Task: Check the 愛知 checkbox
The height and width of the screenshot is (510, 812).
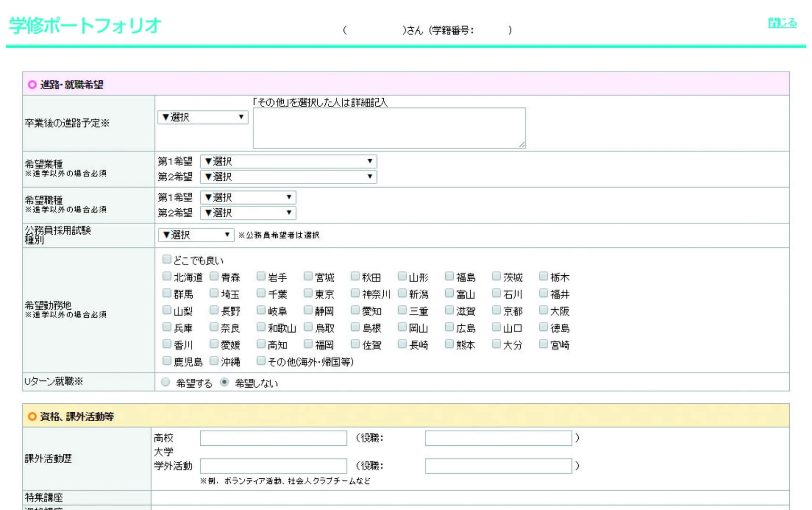Action: [355, 310]
